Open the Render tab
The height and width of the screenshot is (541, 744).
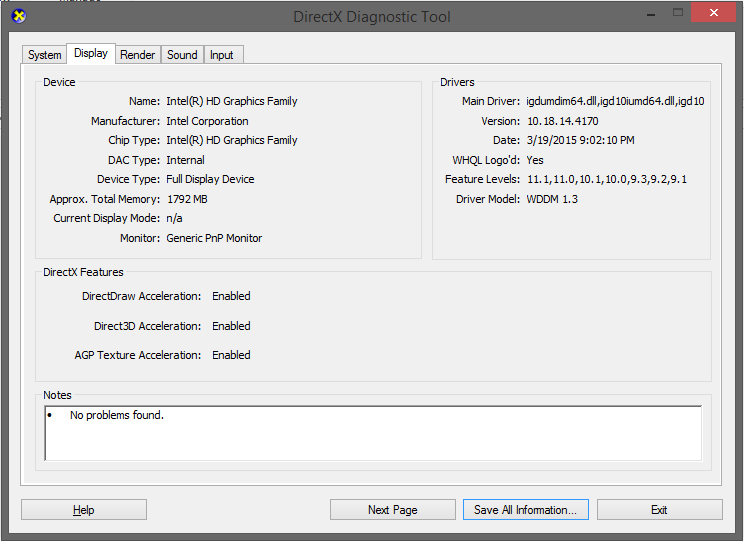pyautogui.click(x=138, y=55)
